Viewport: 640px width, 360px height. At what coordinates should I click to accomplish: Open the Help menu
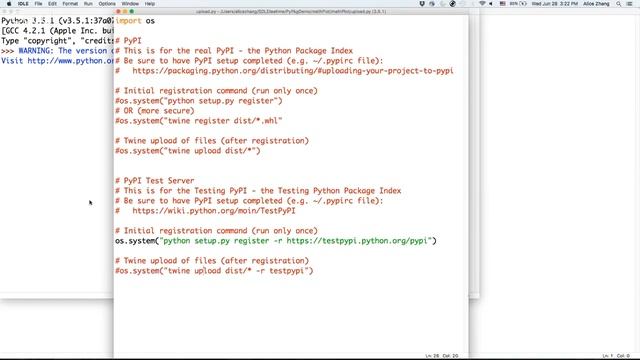[x=150, y=4]
